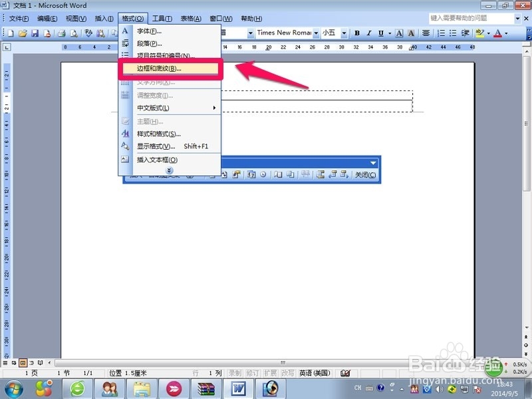
Task: Open the font size 小五 dropdown
Action: [x=344, y=33]
